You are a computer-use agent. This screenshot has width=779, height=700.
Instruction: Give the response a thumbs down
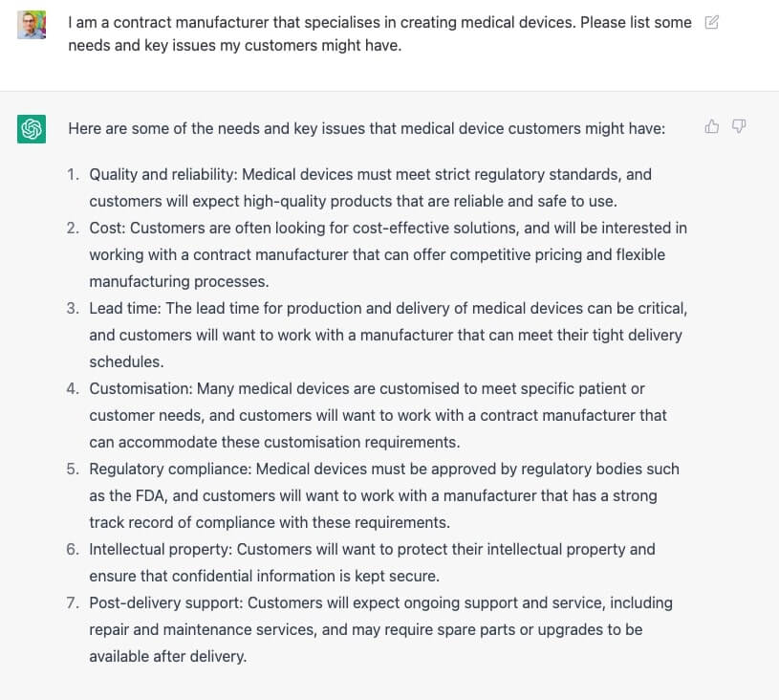pyautogui.click(x=739, y=127)
